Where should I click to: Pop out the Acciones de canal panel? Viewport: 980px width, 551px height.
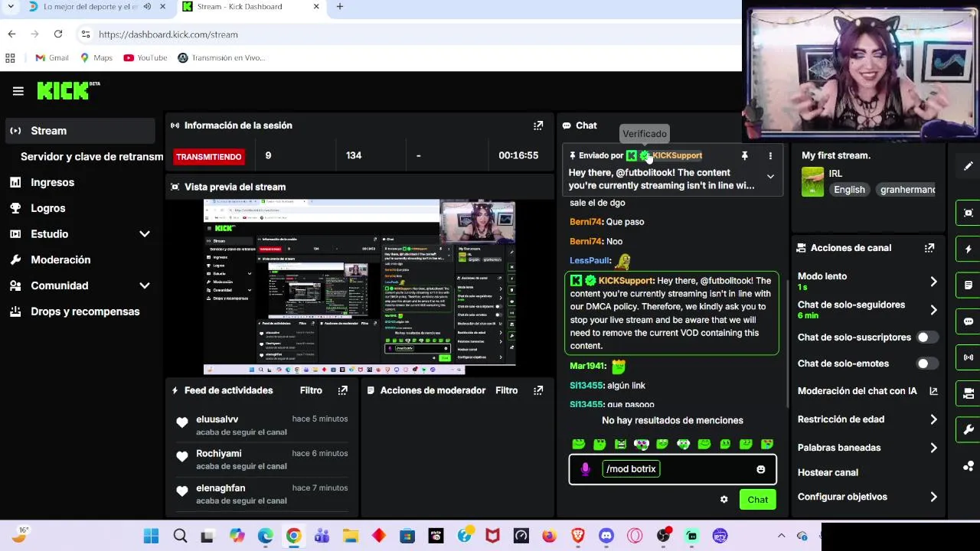pyautogui.click(x=929, y=248)
